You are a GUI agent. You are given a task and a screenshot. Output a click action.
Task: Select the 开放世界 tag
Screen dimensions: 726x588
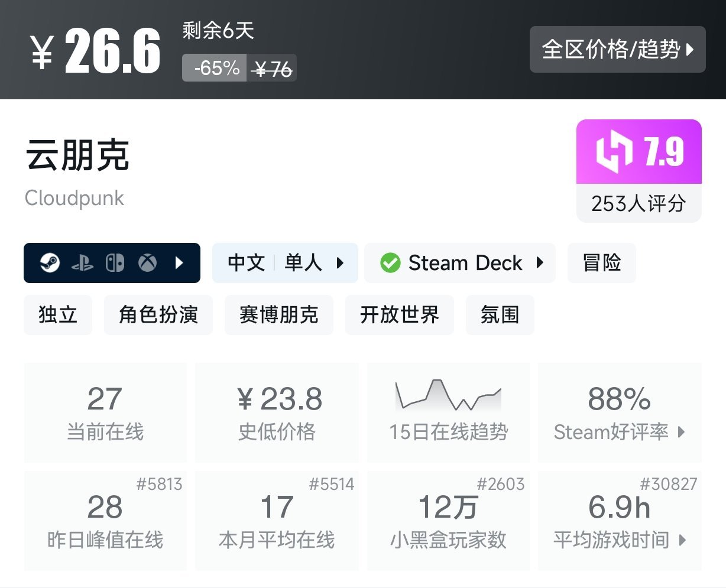click(x=399, y=315)
